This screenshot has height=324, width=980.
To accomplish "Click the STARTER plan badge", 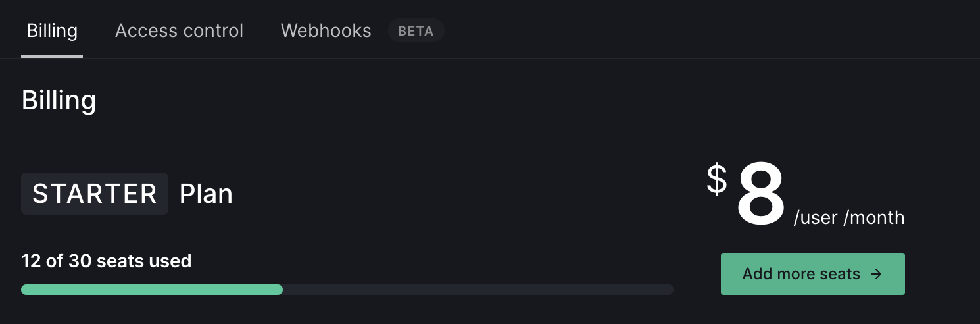I will pos(95,194).
